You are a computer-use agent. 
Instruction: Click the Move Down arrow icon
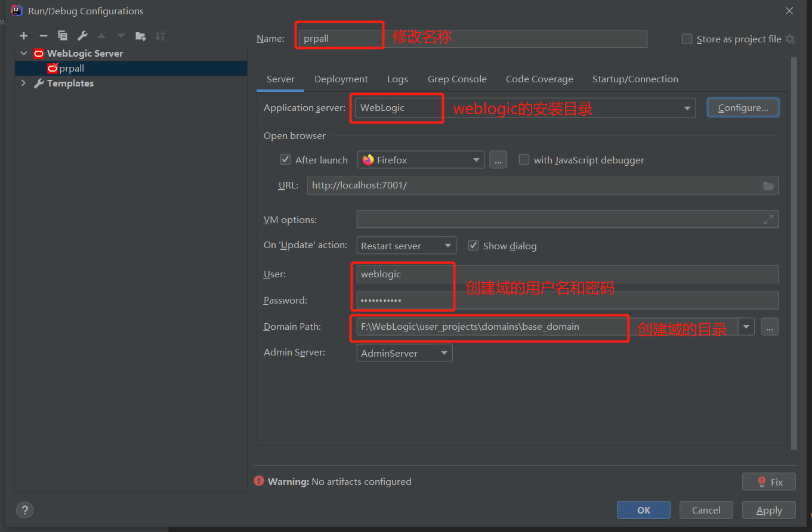pos(121,36)
